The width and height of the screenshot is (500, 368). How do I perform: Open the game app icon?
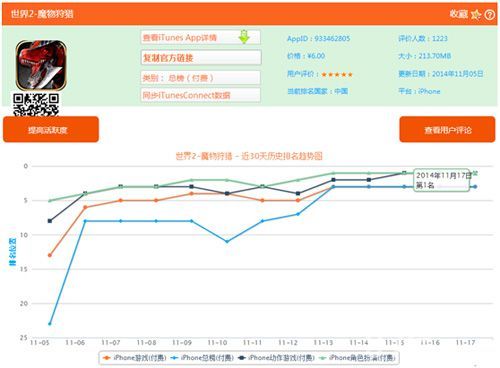(41, 65)
